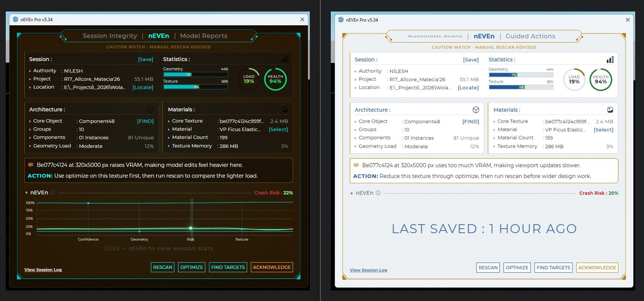Image resolution: width=644 pixels, height=301 pixels.
Task: Open the Guided Actions tab
Action: pyautogui.click(x=530, y=36)
